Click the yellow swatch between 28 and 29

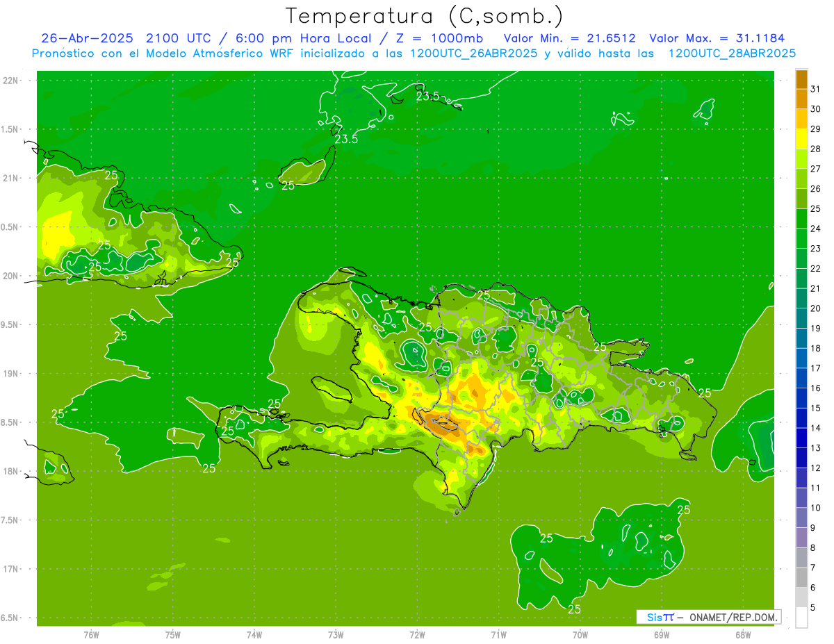coord(801,139)
